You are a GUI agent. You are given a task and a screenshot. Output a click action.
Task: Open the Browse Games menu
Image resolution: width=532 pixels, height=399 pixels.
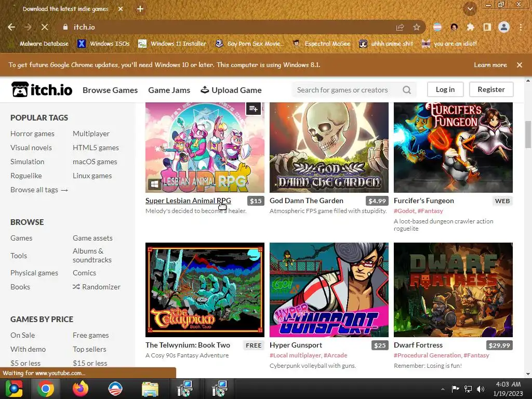110,90
